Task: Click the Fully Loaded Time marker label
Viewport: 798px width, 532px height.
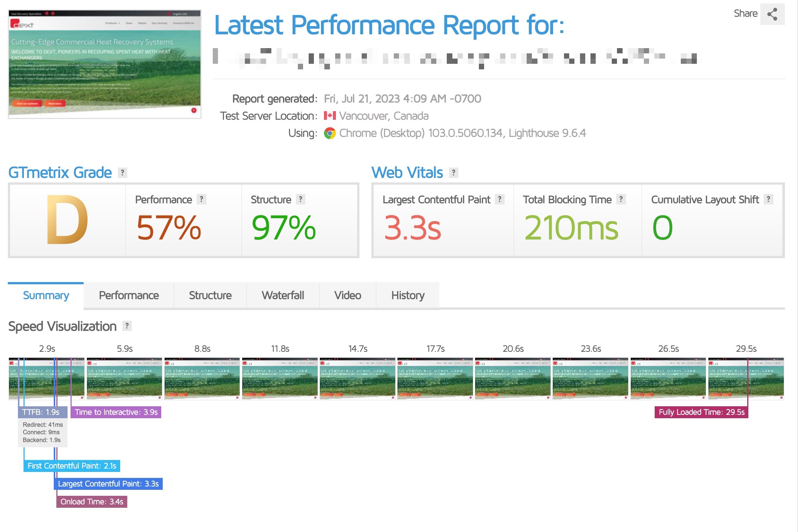Action: pyautogui.click(x=701, y=412)
